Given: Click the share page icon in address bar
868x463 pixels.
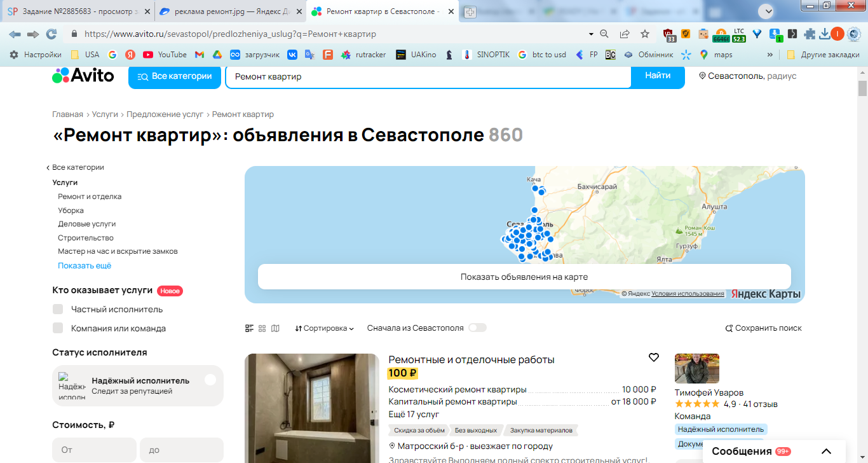Looking at the screenshot, I should pos(625,34).
